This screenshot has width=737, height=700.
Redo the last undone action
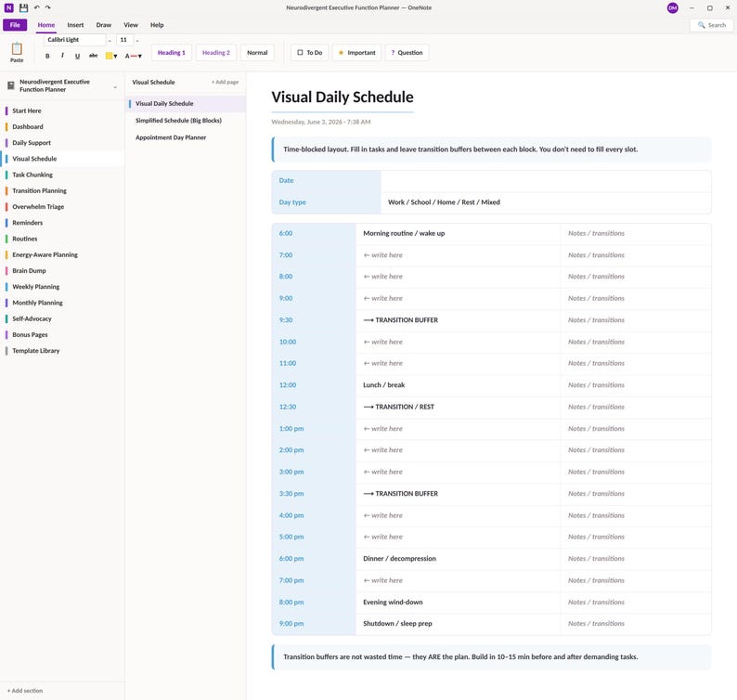(x=48, y=7)
